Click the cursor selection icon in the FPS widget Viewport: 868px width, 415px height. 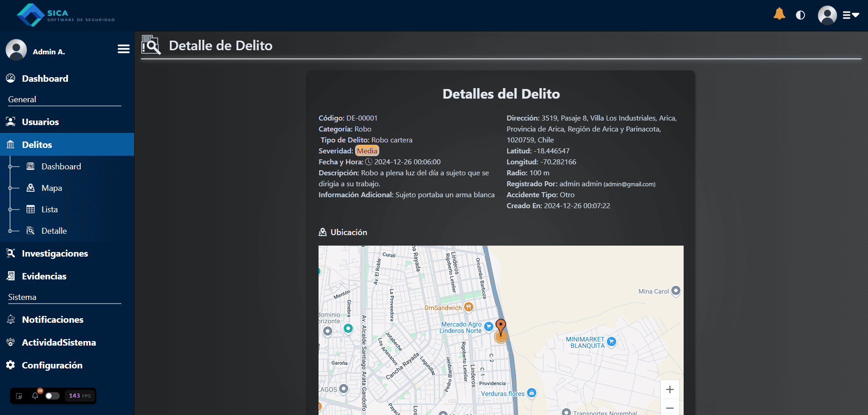coord(18,396)
